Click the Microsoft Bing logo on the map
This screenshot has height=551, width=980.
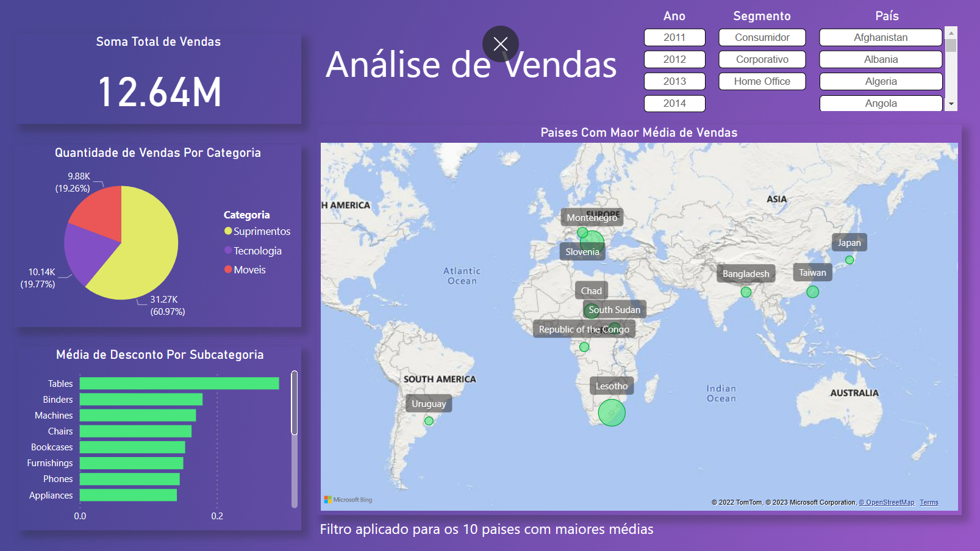coord(349,499)
